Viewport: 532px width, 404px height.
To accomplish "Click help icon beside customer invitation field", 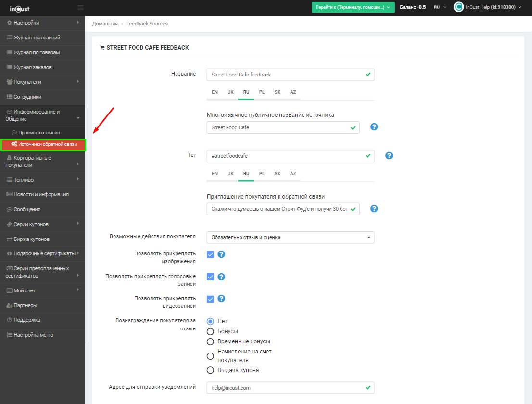I will 374,209.
